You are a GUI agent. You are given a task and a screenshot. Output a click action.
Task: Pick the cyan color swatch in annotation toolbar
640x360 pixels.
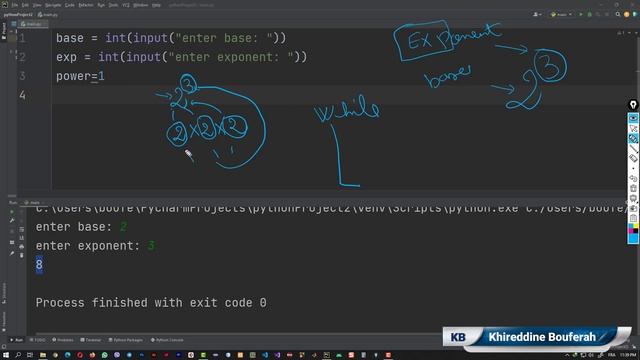633,238
